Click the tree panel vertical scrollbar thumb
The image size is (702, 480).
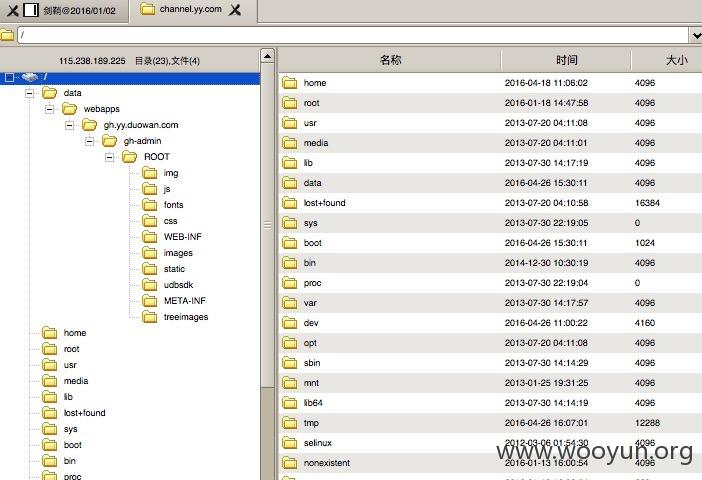(x=267, y=225)
